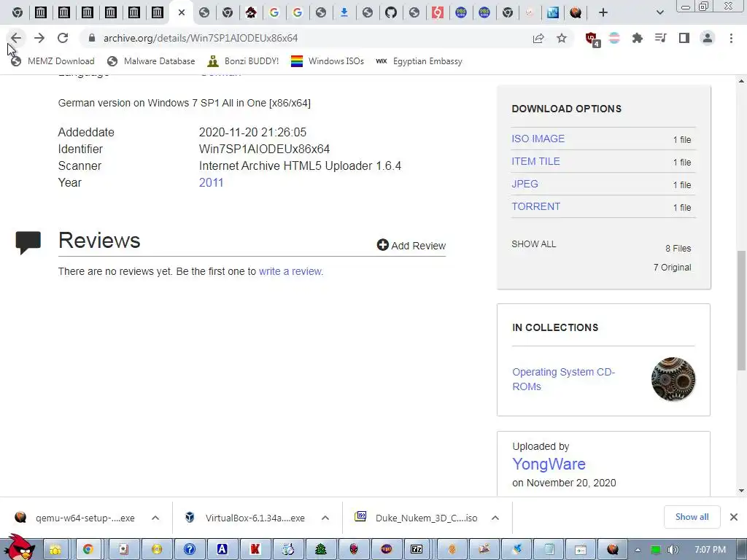Click Add Review button
Viewport: 747px width, 560px height.
411,245
